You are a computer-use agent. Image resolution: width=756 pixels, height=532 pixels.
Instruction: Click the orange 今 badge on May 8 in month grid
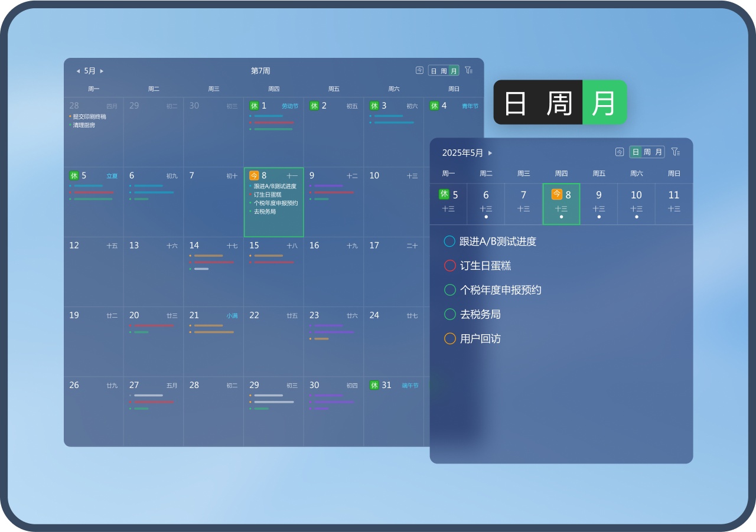(254, 175)
